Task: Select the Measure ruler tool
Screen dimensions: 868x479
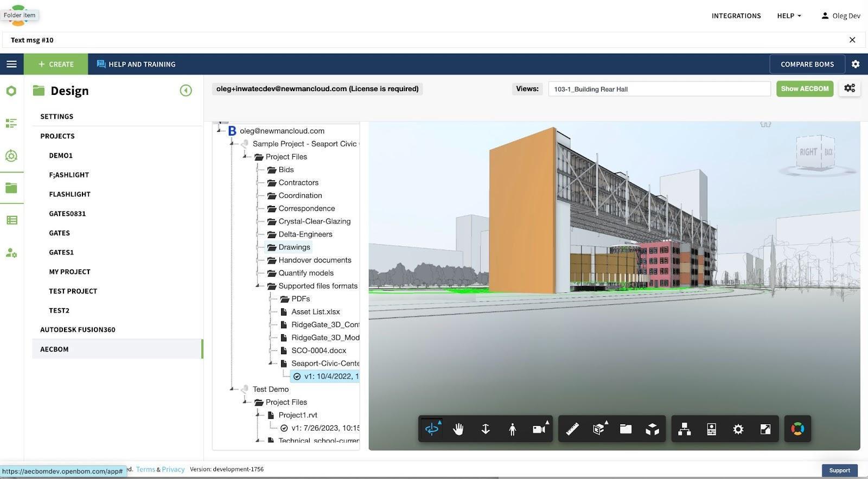Action: coord(572,429)
